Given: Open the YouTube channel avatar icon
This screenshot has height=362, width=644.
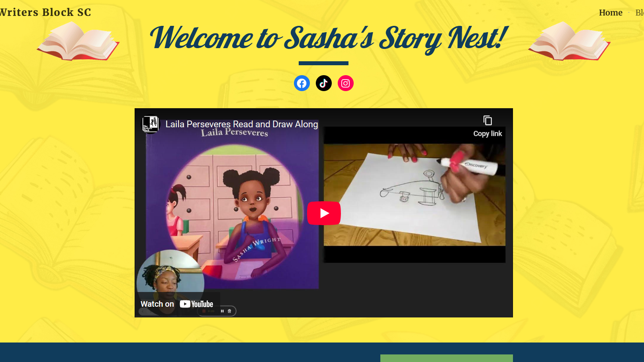Looking at the screenshot, I should pos(151,125).
